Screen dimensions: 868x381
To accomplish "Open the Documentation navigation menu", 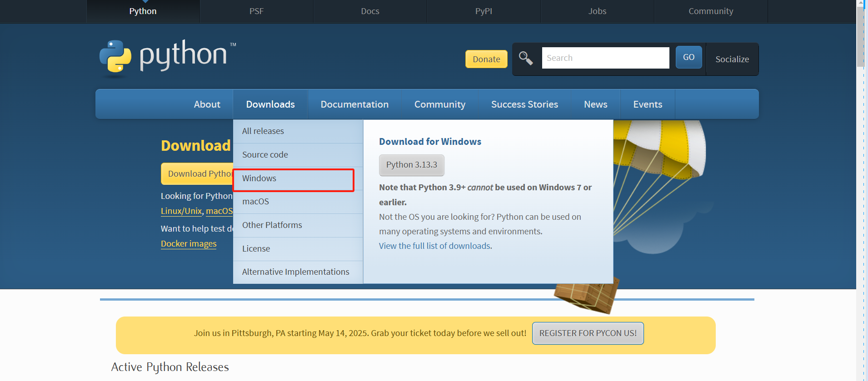I will point(354,104).
